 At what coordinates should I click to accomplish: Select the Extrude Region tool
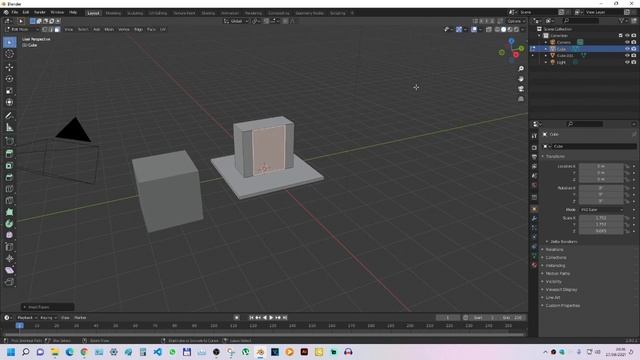(x=9, y=154)
